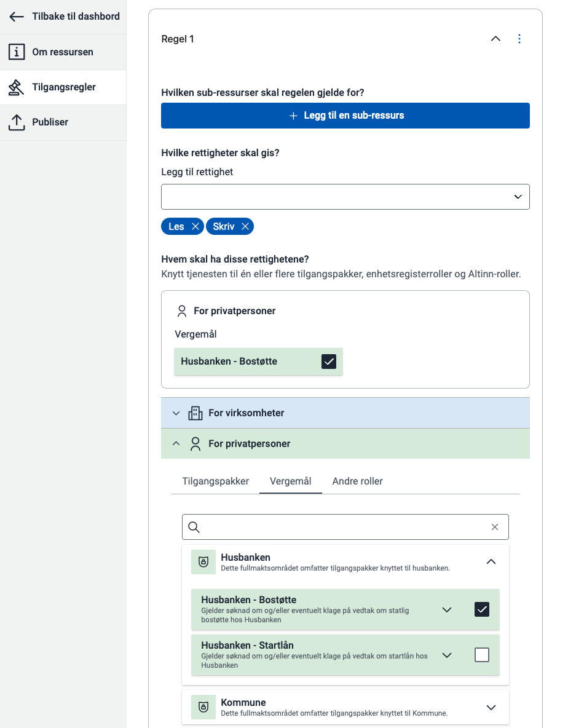Image resolution: width=568 pixels, height=728 pixels.
Task: Switch to the Tilgangspakker tab
Action: 215,481
